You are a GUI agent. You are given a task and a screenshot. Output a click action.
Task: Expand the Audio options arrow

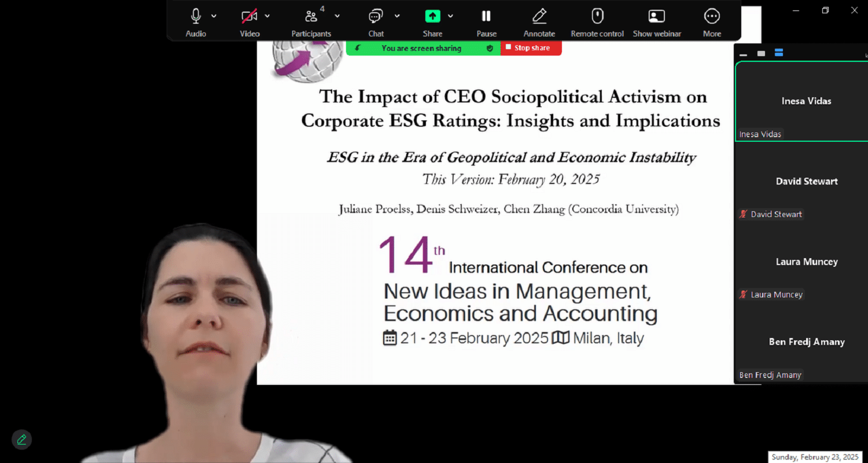214,16
